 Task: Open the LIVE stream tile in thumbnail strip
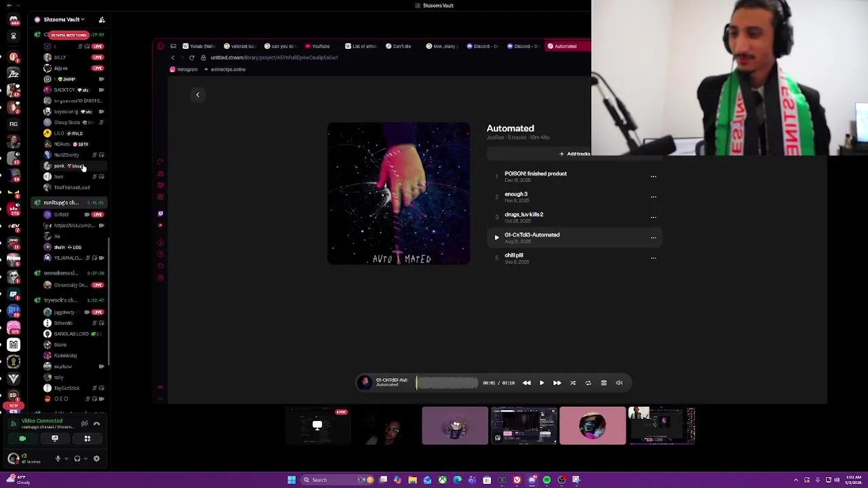pyautogui.click(x=317, y=426)
